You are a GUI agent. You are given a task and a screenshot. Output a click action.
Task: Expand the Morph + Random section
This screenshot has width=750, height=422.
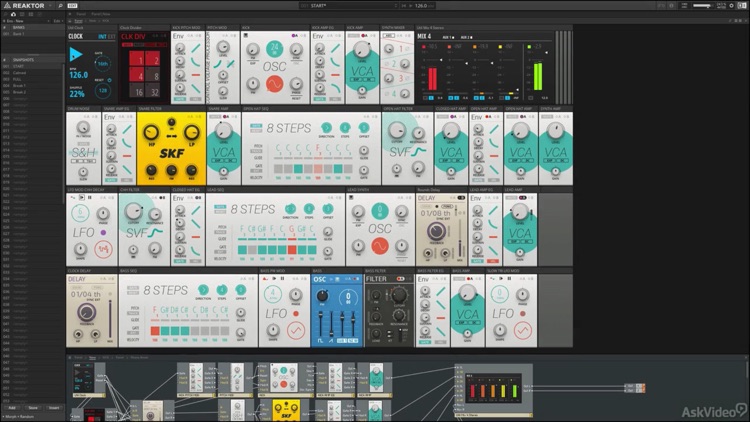(x=19, y=416)
